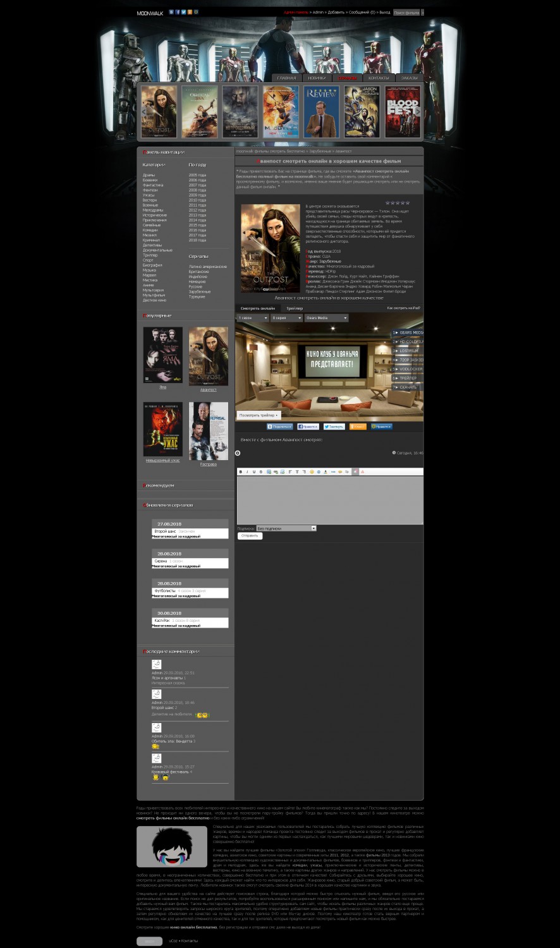Open the НОВИНКИ menu tab
This screenshot has width=560, height=948.
[317, 78]
